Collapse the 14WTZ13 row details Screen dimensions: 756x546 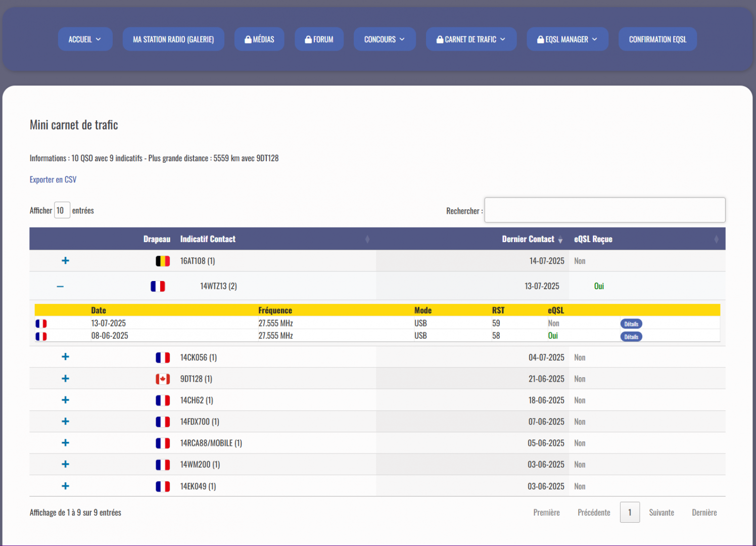point(60,287)
